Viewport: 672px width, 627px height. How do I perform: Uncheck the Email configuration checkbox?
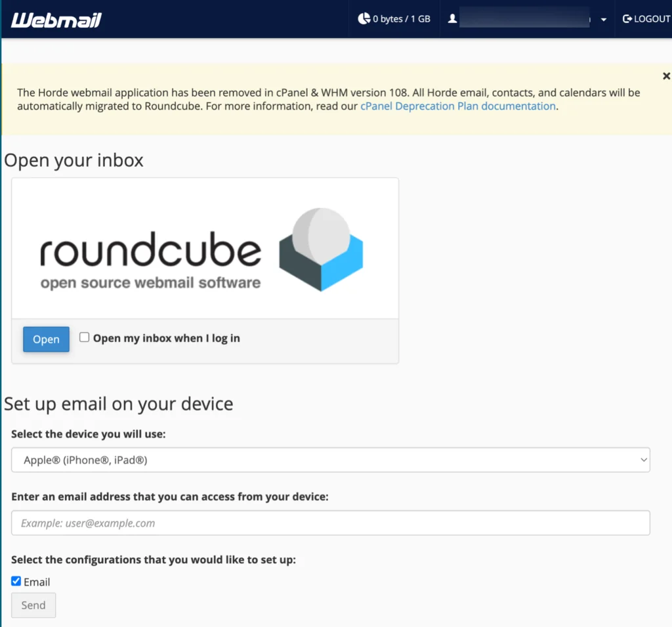pyautogui.click(x=16, y=581)
